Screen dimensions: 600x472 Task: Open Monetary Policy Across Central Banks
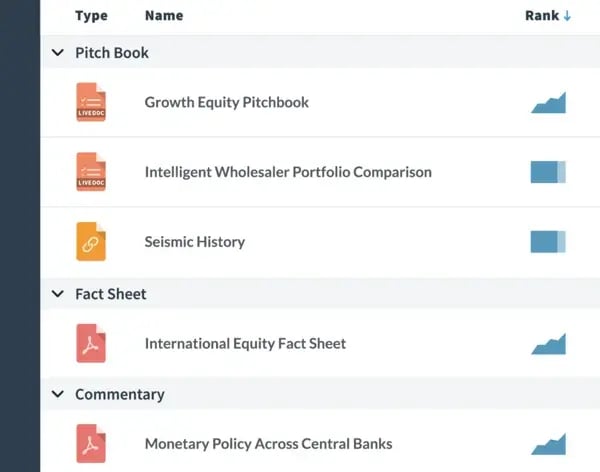[268, 443]
